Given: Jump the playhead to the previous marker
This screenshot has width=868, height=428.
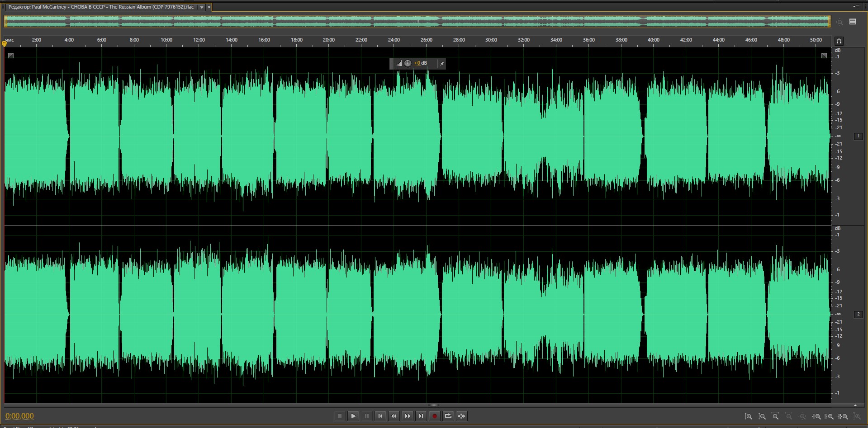Looking at the screenshot, I should [380, 416].
